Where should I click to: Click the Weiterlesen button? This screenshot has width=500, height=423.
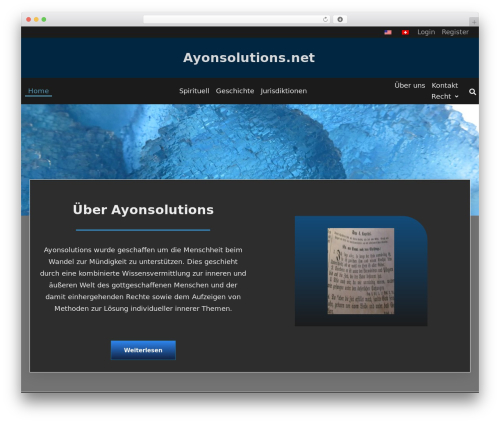pos(143,350)
